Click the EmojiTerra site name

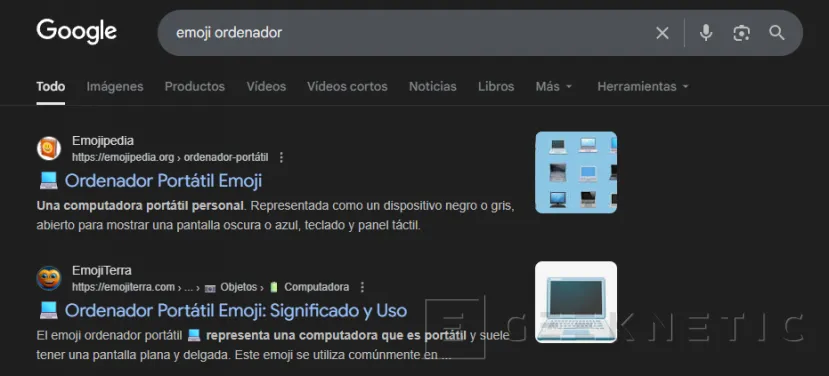point(102,270)
